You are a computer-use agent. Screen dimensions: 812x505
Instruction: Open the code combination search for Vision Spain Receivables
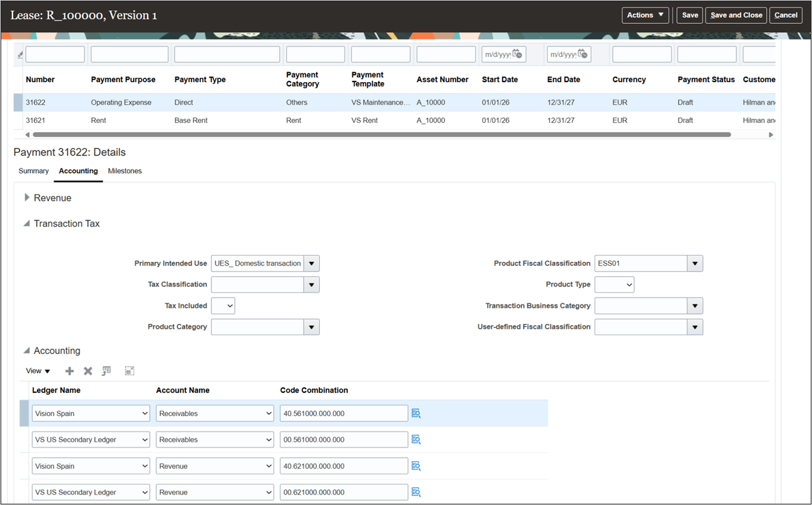point(416,413)
